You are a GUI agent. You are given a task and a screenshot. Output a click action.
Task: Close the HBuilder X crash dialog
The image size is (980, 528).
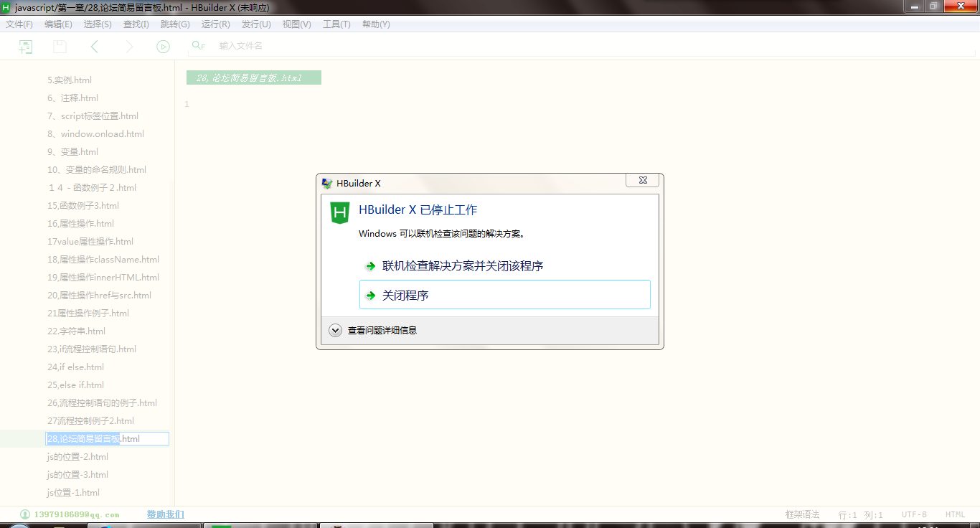pyautogui.click(x=642, y=180)
